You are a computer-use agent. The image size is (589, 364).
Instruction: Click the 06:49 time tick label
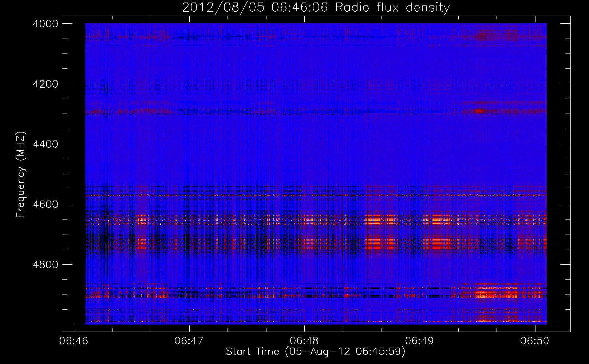click(420, 341)
